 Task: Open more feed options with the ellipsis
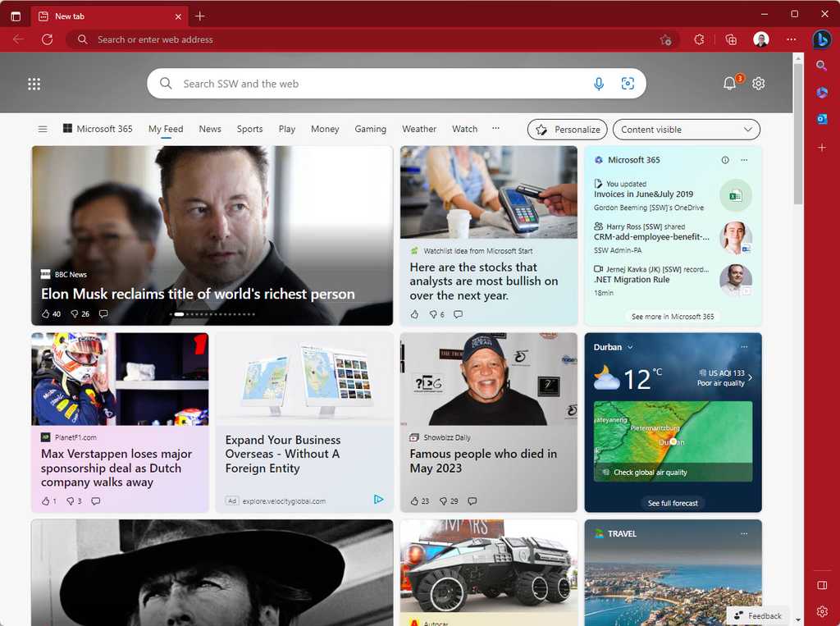pos(495,129)
